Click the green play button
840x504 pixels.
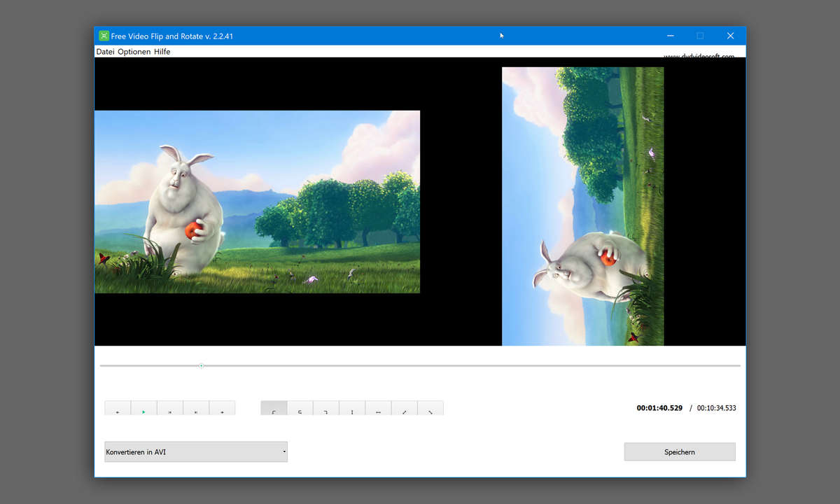click(143, 408)
